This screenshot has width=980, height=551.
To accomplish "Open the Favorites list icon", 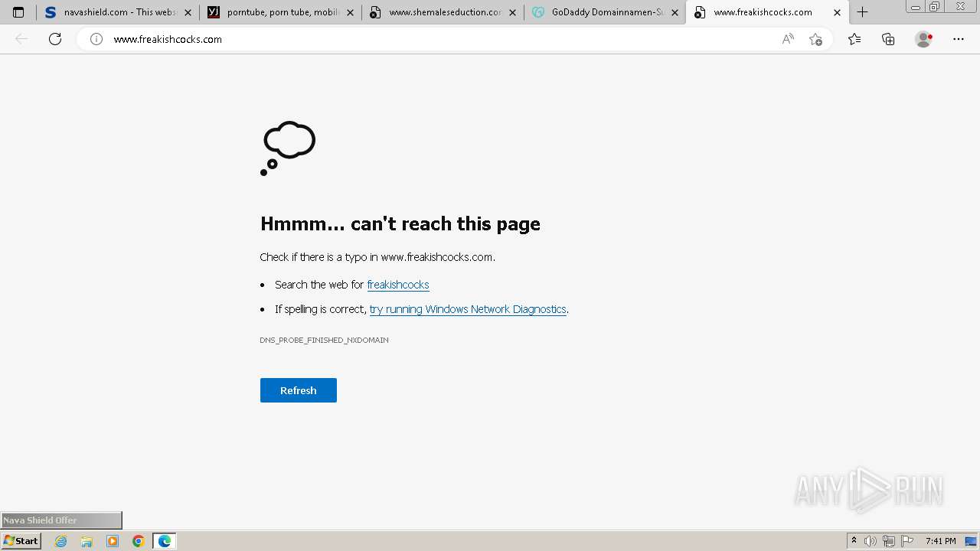I will point(854,39).
